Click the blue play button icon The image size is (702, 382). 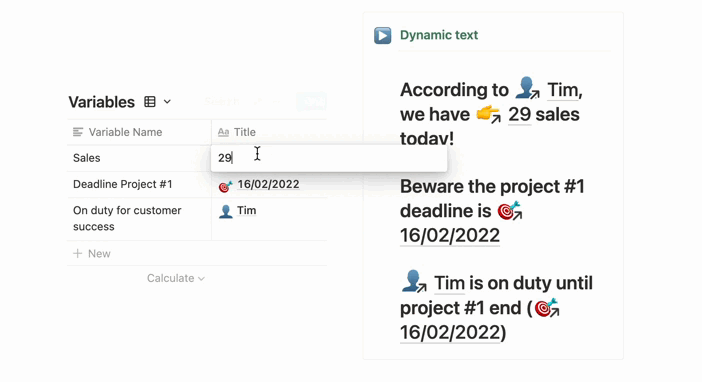tap(382, 35)
